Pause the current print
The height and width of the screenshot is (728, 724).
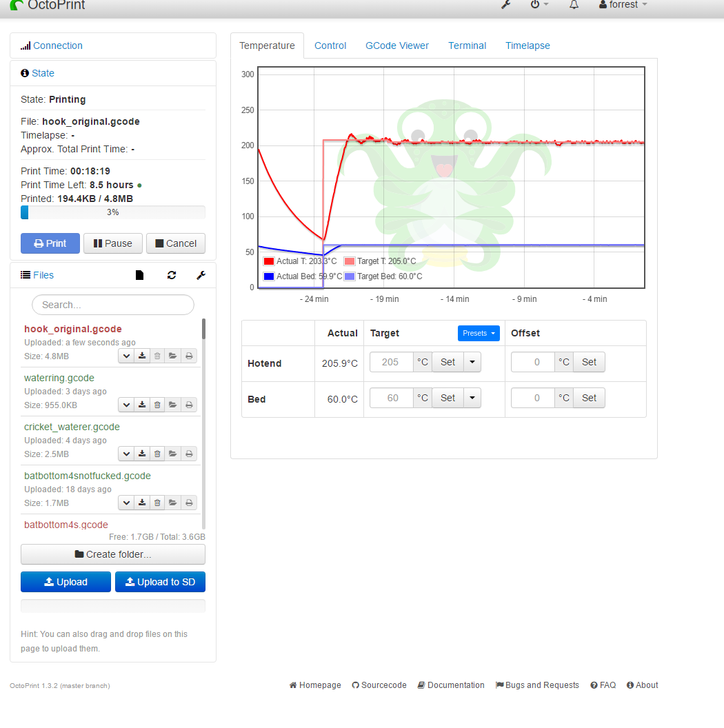pos(112,243)
